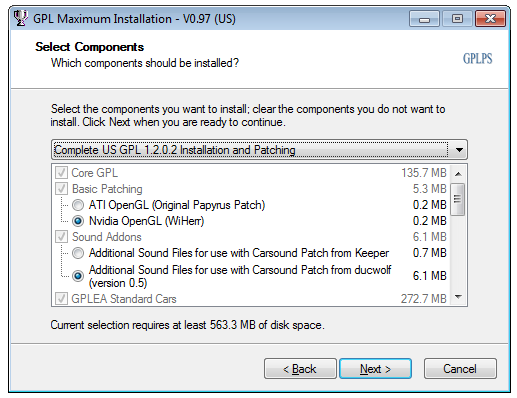
Task: Toggle the Sound Addons checkbox
Action: pyautogui.click(x=61, y=237)
